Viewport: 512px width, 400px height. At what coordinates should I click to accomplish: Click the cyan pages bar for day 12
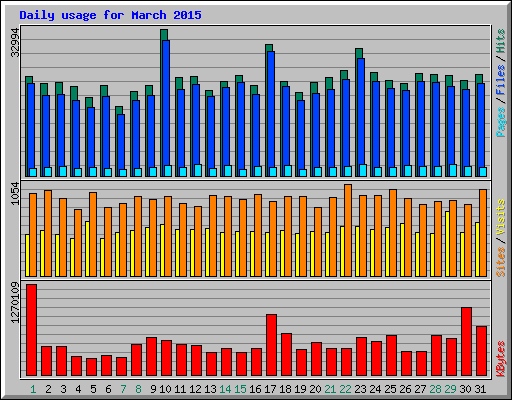(198, 170)
